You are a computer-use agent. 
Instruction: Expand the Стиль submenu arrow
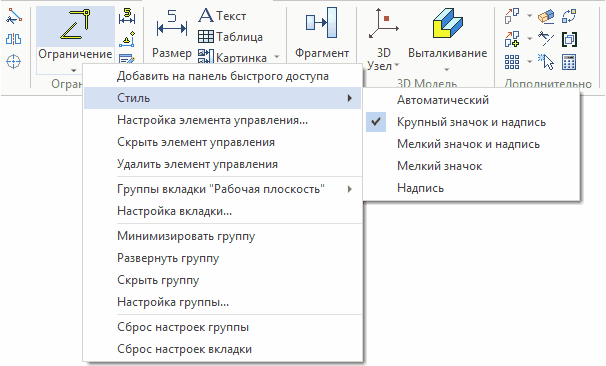[350, 98]
